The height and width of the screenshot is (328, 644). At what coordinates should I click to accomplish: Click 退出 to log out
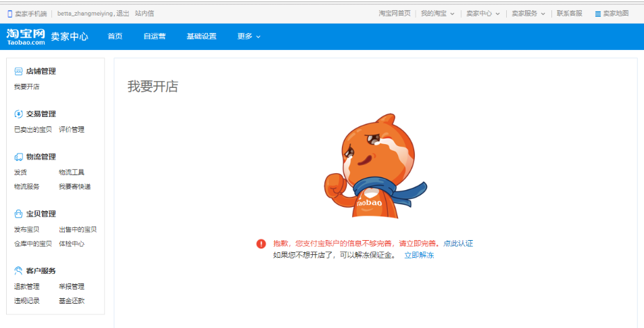(x=122, y=14)
